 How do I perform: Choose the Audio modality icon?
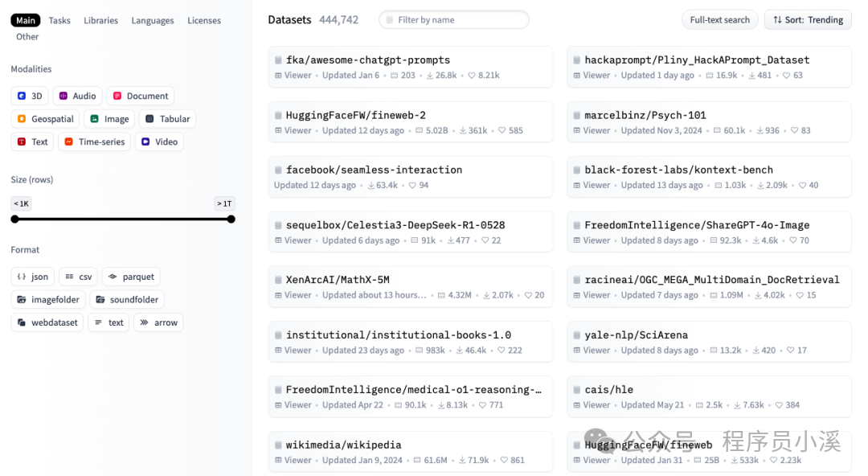pyautogui.click(x=63, y=96)
